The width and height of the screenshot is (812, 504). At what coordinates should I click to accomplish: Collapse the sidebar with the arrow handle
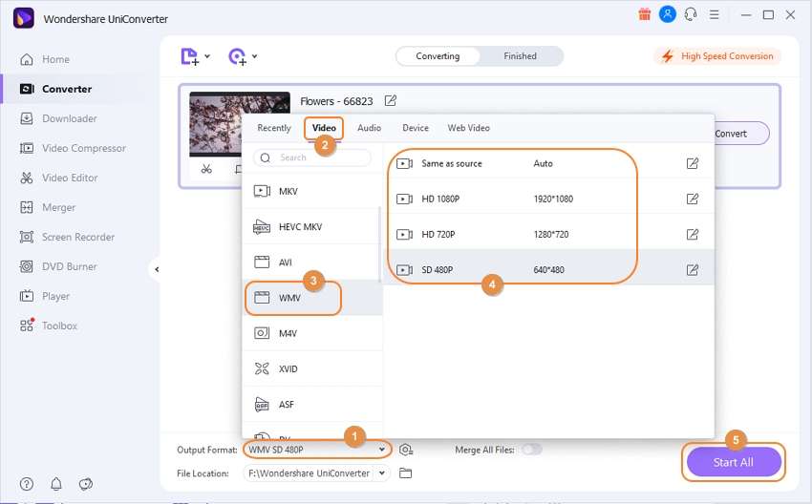[x=157, y=269]
